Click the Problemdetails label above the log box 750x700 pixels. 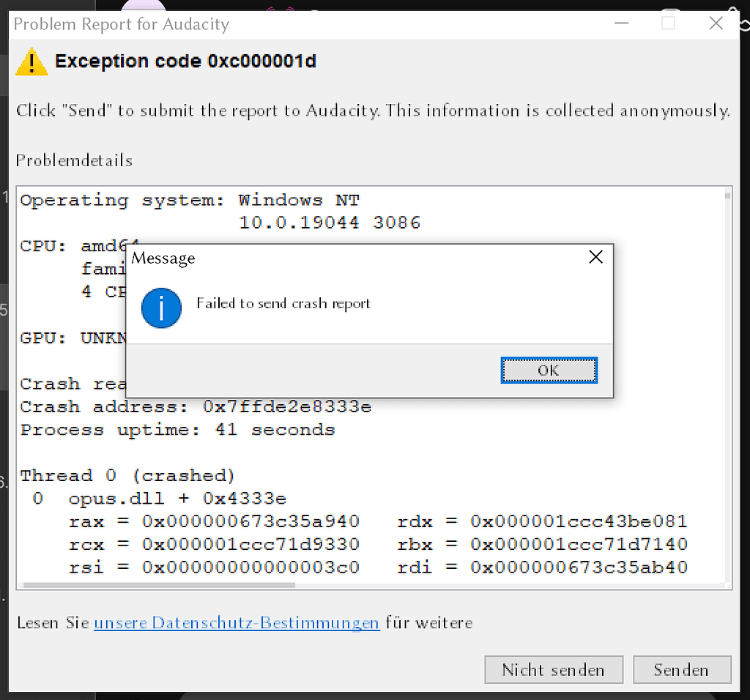pos(75,160)
